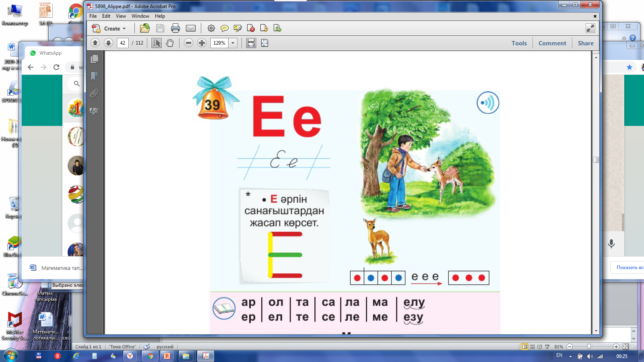Click the PowerPoint zoom slider handle
Screen dimensions: 644x362
(589, 346)
